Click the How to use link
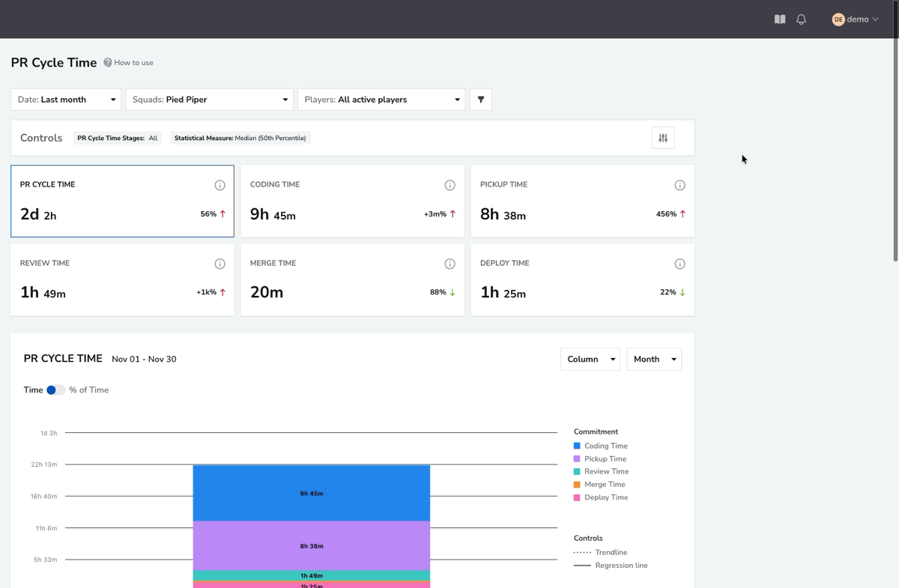 click(133, 63)
